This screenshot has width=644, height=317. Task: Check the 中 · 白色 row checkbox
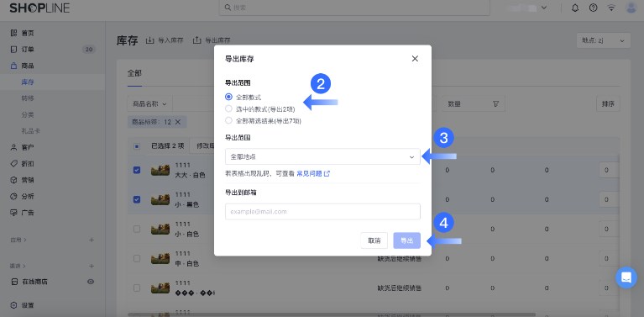pyautogui.click(x=137, y=259)
